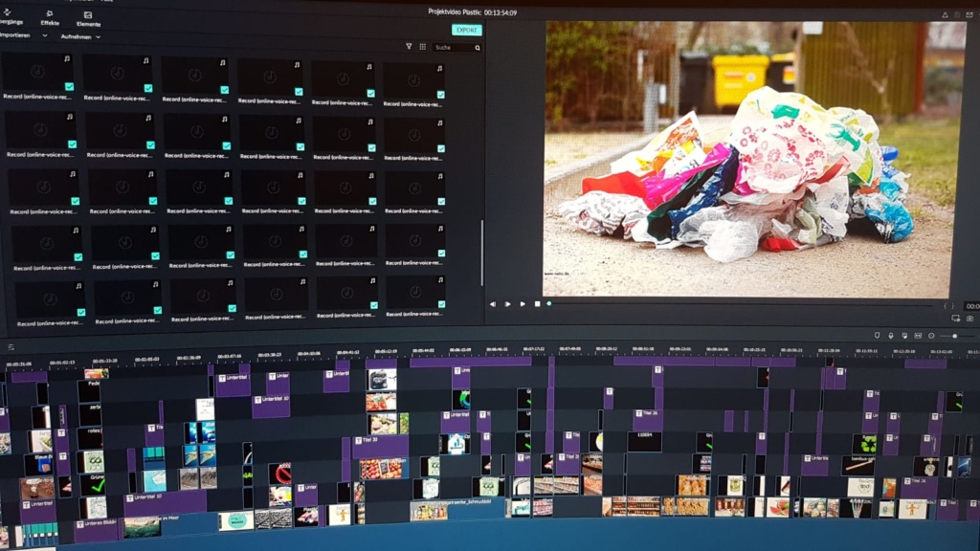Click the magnifier search icon
The image size is (980, 551).
[478, 48]
